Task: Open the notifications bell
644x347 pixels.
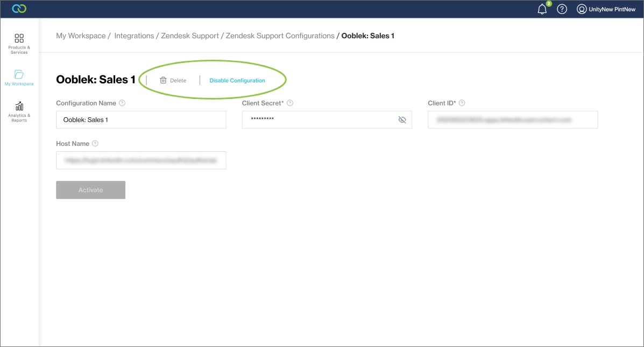Action: [x=542, y=9]
